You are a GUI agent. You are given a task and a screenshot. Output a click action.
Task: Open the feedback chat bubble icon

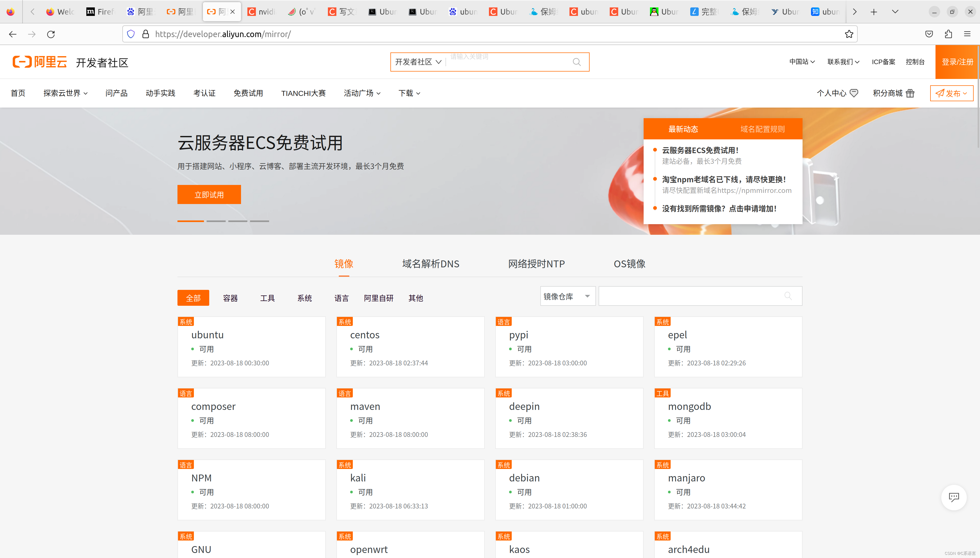[x=954, y=497]
